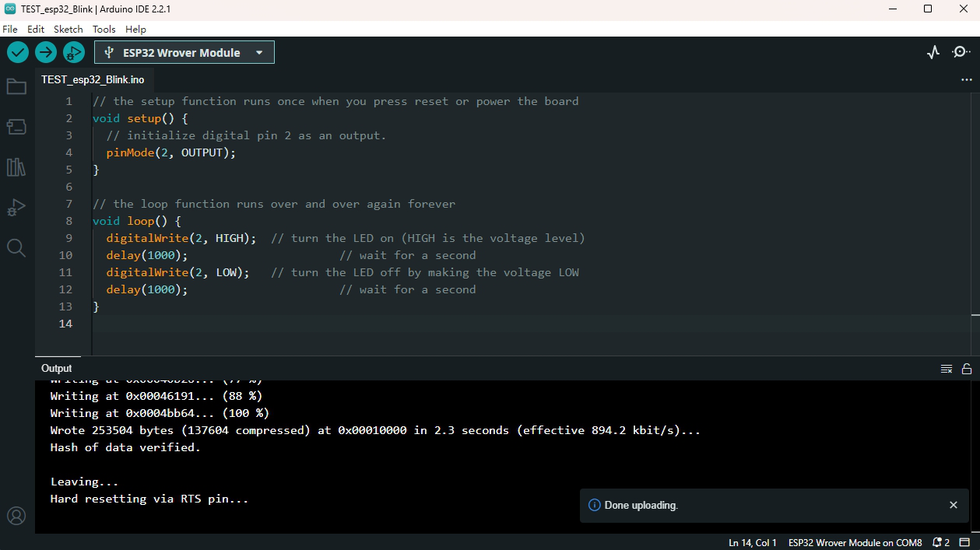The width and height of the screenshot is (980, 550).
Task: Open the editor tab three-dots menu
Action: [967, 79]
